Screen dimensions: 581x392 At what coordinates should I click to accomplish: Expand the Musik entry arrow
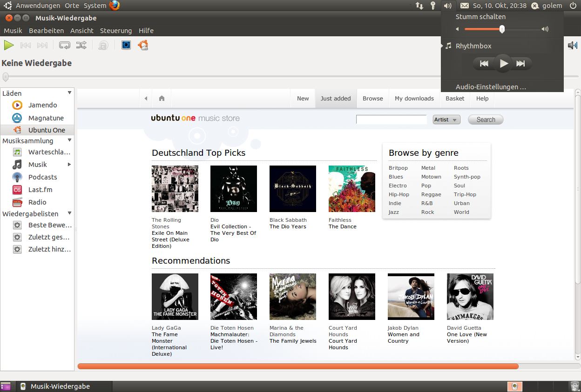[69, 165]
